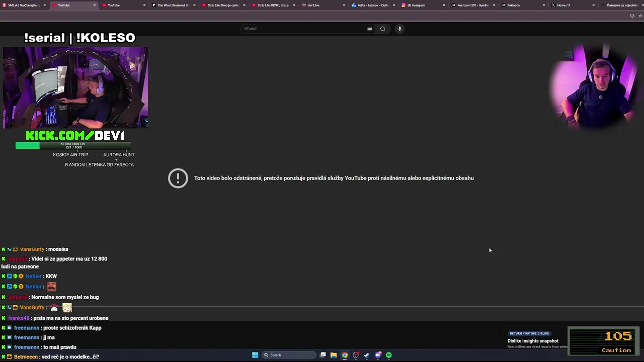Click the Dislike insights snapshot heading

pos(533,341)
